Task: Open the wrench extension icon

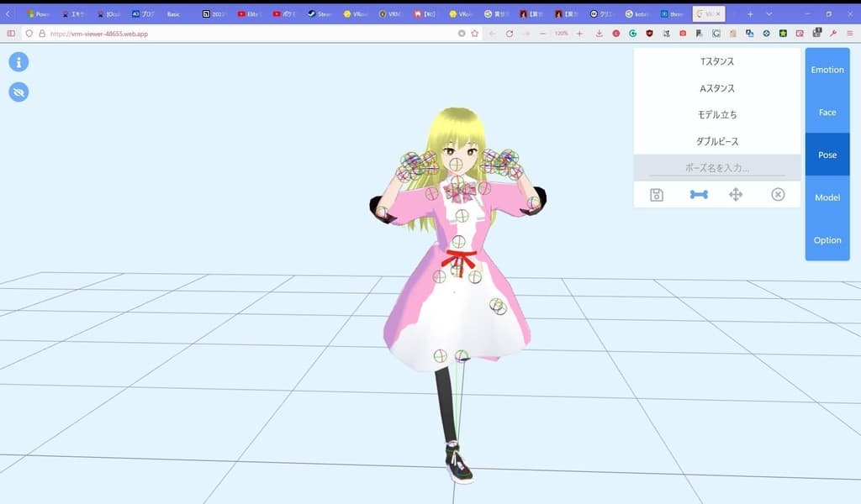Action: point(833,34)
